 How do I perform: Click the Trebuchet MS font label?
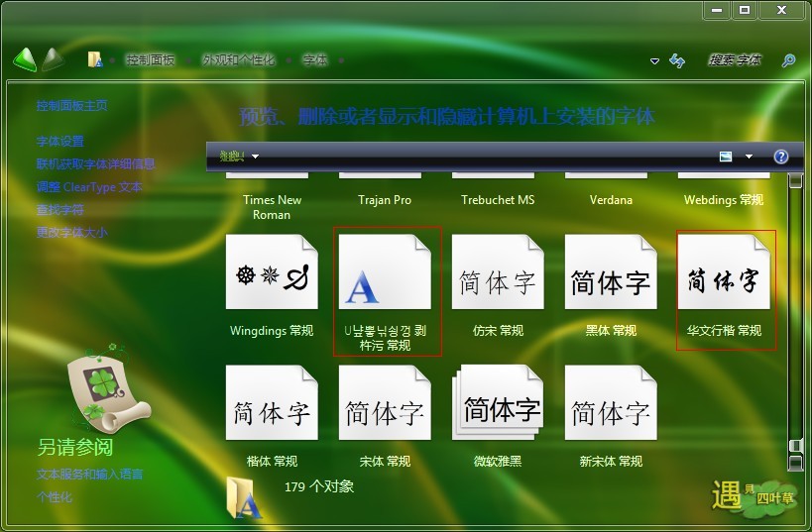click(498, 200)
